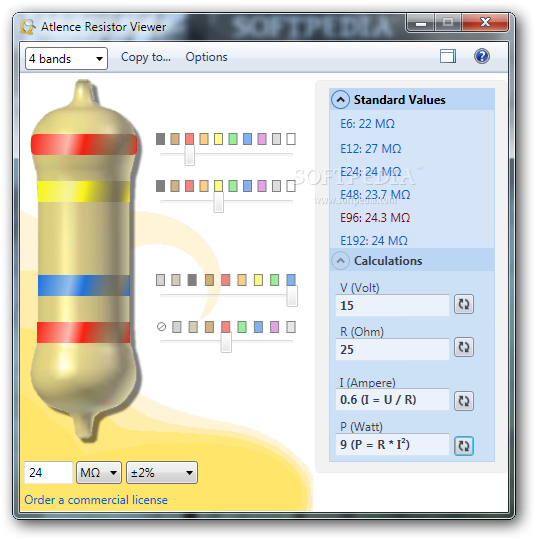Screen dimensions: 536x540
Task: Select the E6: 22 MΩ standard value
Action: 367,124
